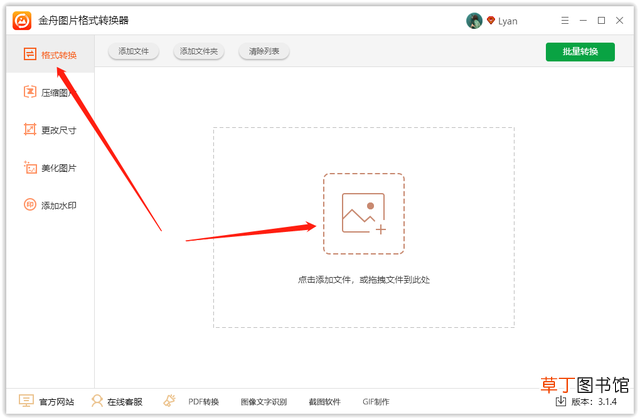This screenshot has height=420, width=640.
Task: Select the 格式转换 sidebar icon
Action: coord(30,54)
